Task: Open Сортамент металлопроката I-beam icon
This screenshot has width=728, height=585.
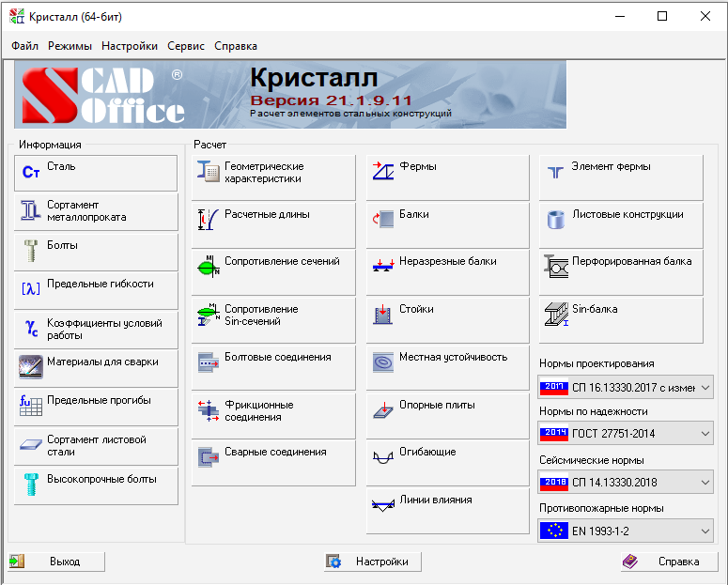Action: tap(31, 210)
